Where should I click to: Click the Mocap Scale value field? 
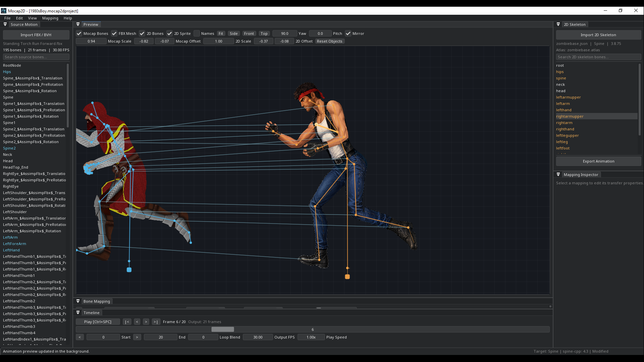pos(91,41)
